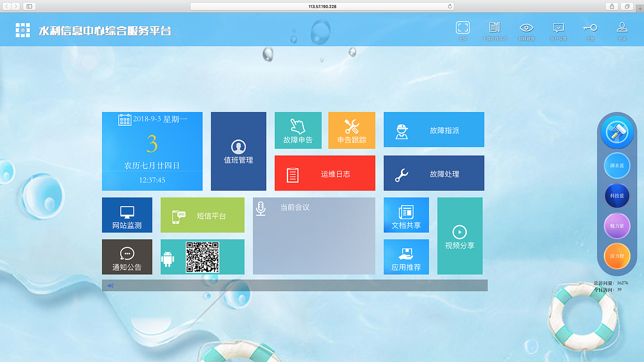The height and width of the screenshot is (362, 644).
Task: Click the 农历七月廿四日 lunar date text
Action: click(x=152, y=165)
